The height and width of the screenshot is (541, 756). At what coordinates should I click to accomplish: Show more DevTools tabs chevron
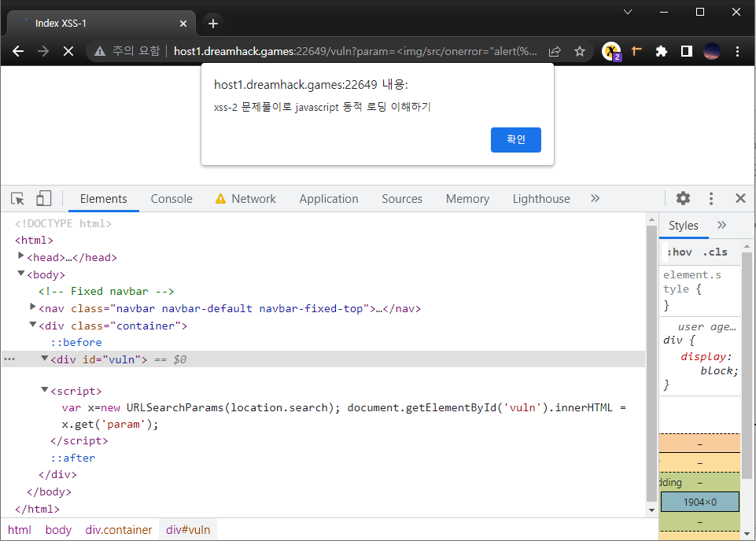coord(596,198)
